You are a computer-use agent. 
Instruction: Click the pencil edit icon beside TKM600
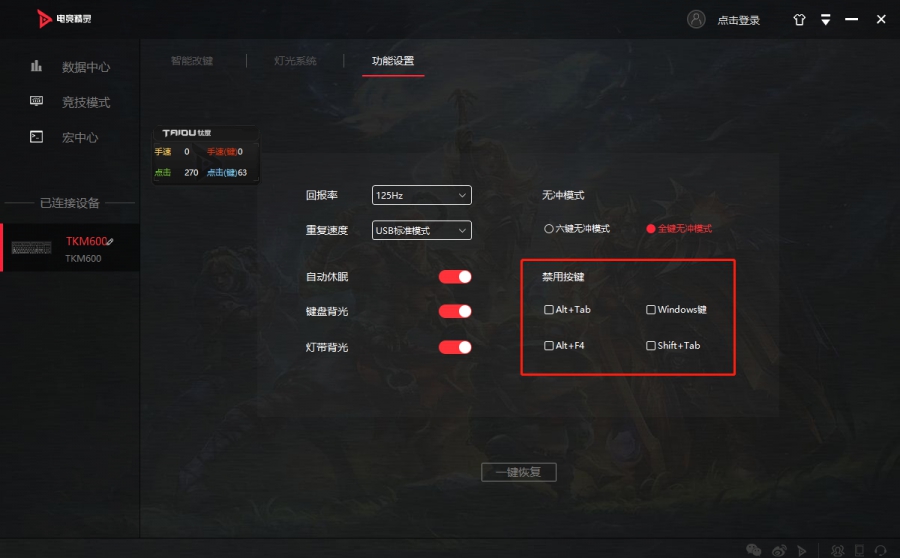click(110, 242)
